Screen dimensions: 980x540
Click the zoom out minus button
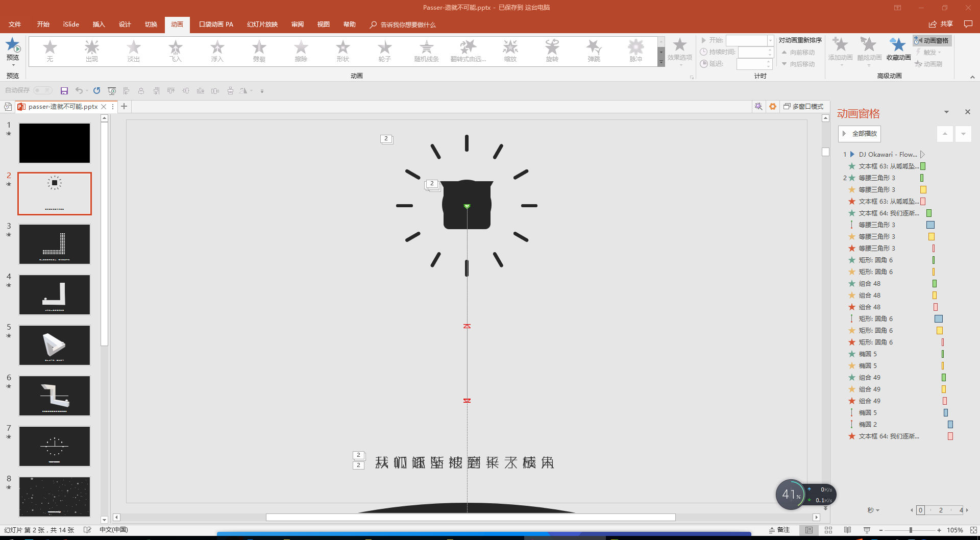point(881,530)
